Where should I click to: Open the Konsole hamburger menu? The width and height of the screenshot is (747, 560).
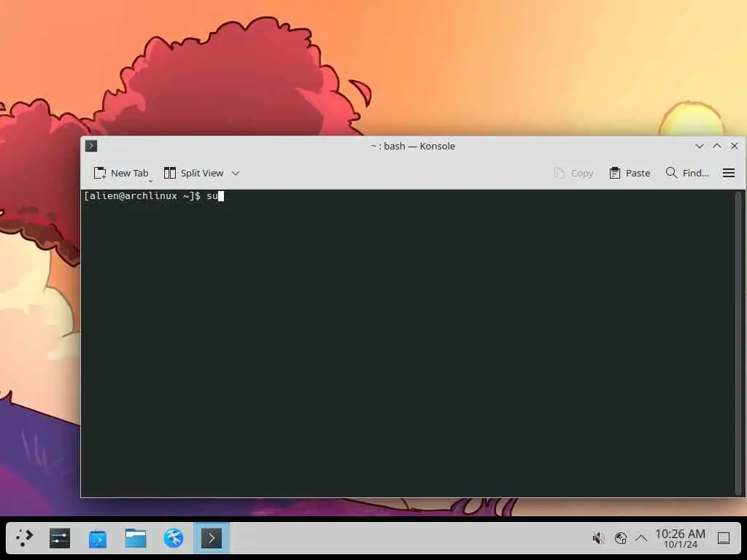(x=729, y=174)
